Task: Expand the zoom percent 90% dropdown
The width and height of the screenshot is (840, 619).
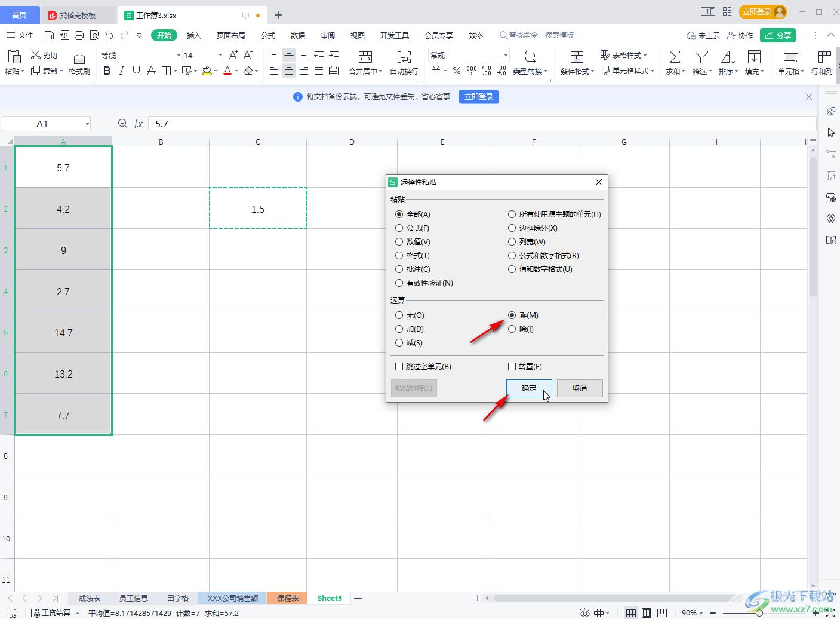Action: (x=701, y=613)
